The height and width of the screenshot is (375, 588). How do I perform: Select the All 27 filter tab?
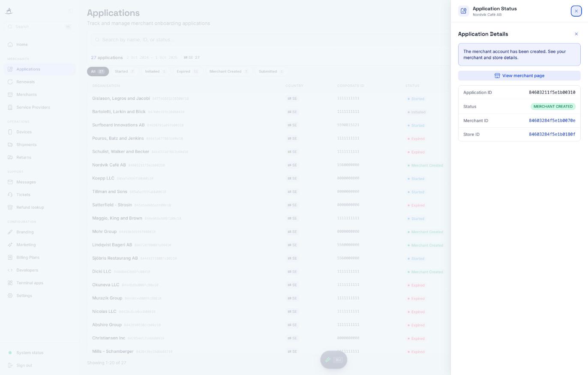[x=98, y=72]
